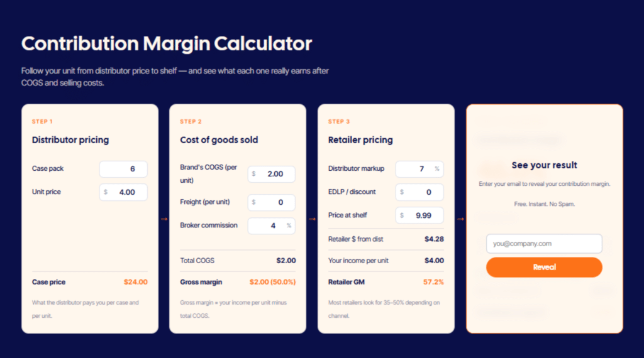Click the arrow between Step 1 and Step 2

(x=164, y=219)
